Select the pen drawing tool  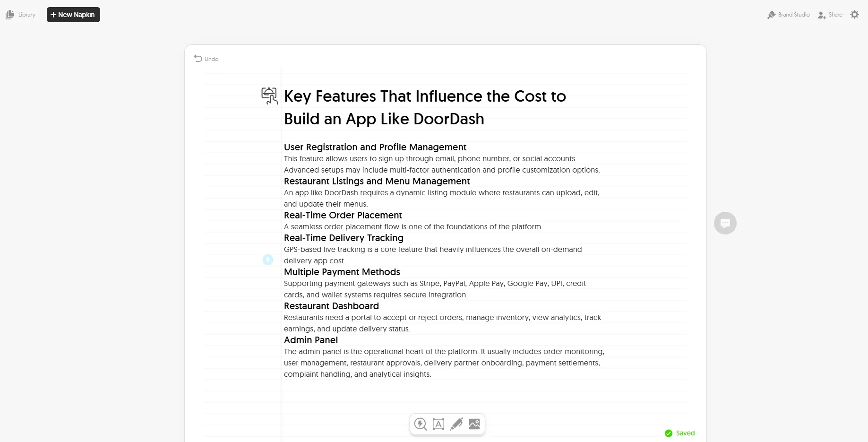pos(456,424)
